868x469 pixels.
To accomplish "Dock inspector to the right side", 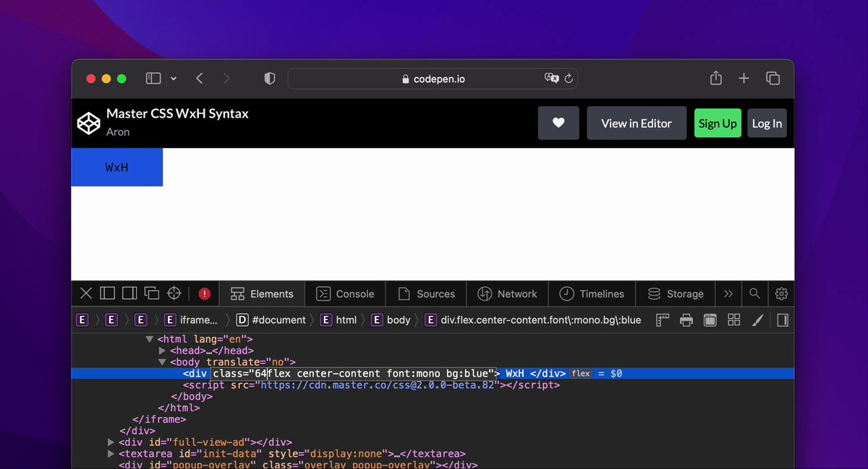I will click(129, 293).
